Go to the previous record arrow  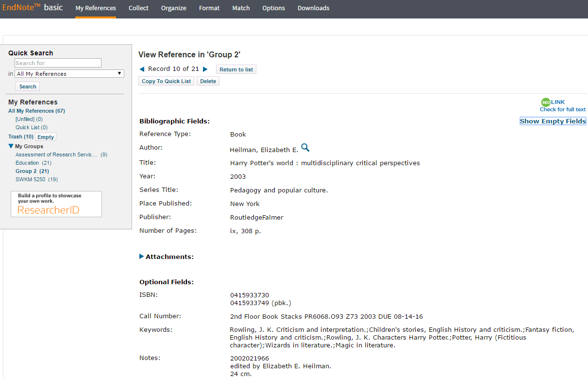click(x=142, y=69)
